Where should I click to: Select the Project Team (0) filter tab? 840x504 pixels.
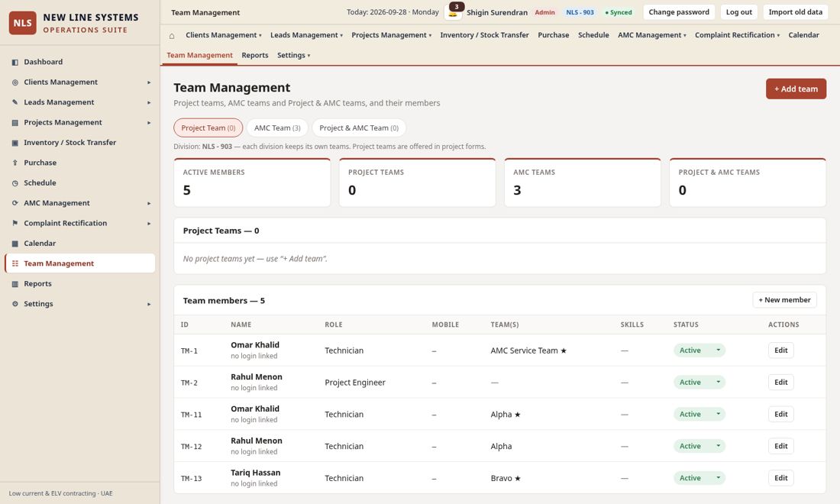[208, 128]
